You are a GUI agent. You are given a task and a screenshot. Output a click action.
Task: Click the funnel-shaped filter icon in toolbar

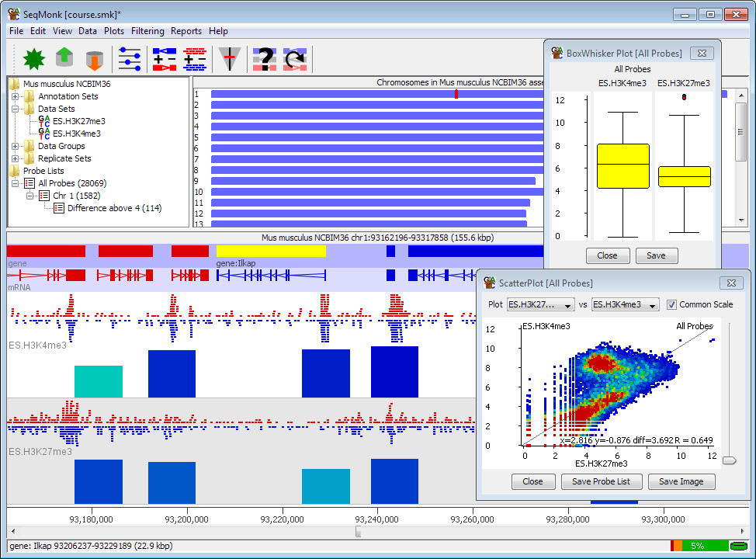230,59
